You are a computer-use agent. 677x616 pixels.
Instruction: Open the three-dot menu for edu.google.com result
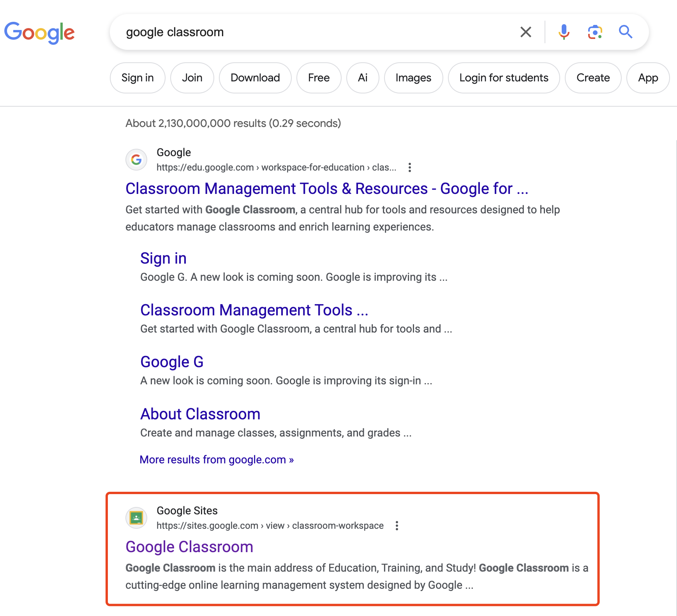coord(409,167)
